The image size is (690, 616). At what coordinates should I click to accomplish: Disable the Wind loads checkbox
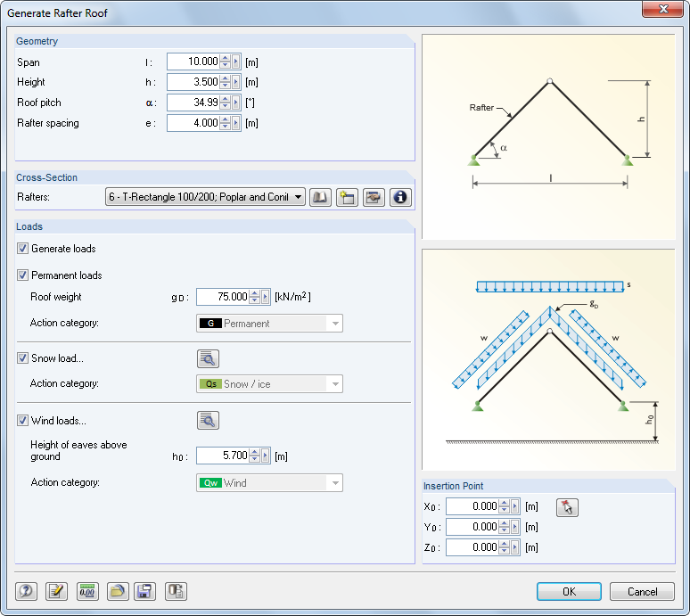point(22,421)
